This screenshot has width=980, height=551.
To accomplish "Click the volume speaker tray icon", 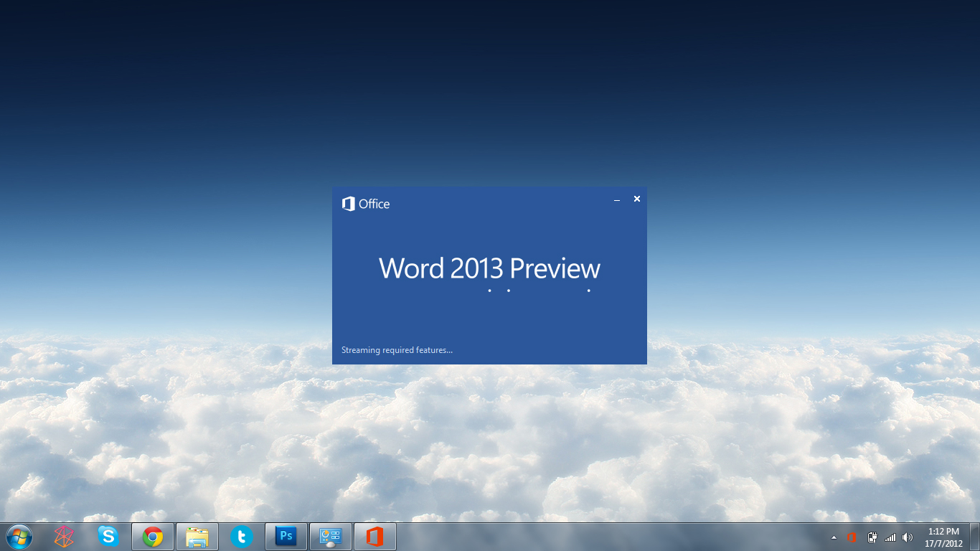I will click(908, 537).
